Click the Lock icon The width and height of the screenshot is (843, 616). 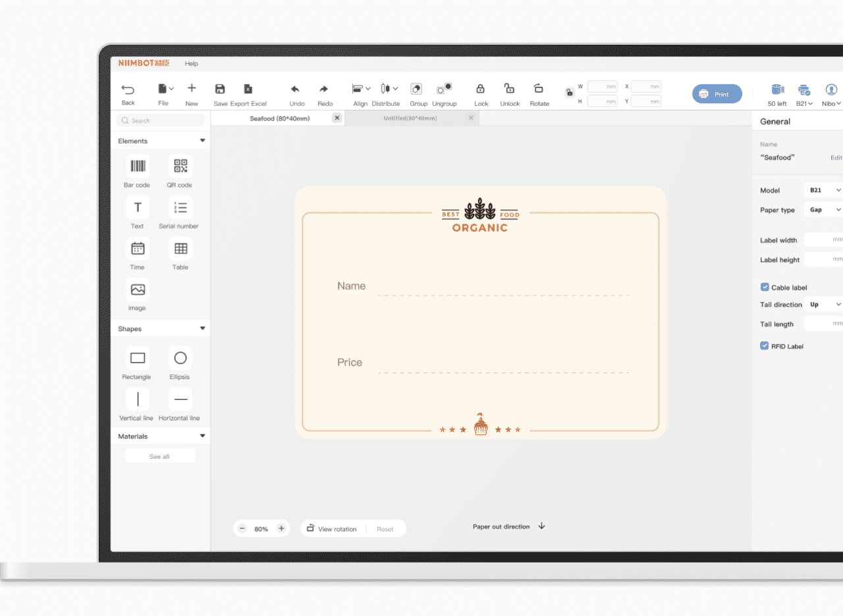[481, 88]
